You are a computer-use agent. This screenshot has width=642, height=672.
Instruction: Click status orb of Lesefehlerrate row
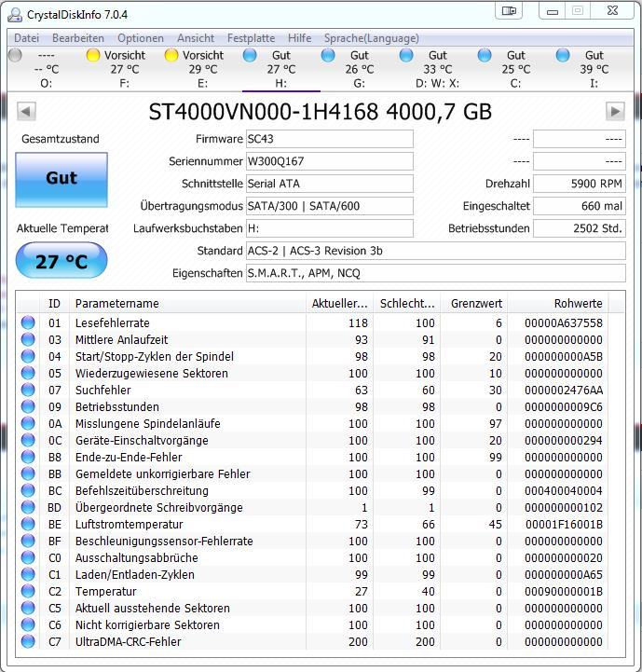click(x=28, y=322)
